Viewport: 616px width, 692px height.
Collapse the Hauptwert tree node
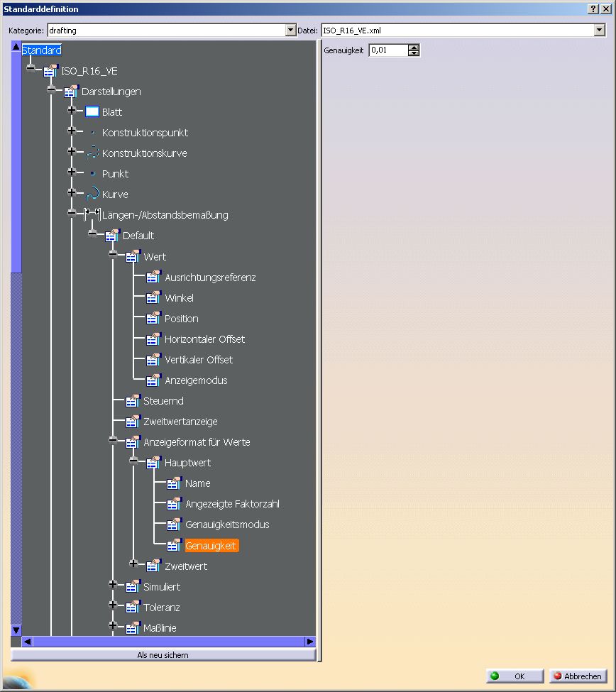(x=133, y=461)
